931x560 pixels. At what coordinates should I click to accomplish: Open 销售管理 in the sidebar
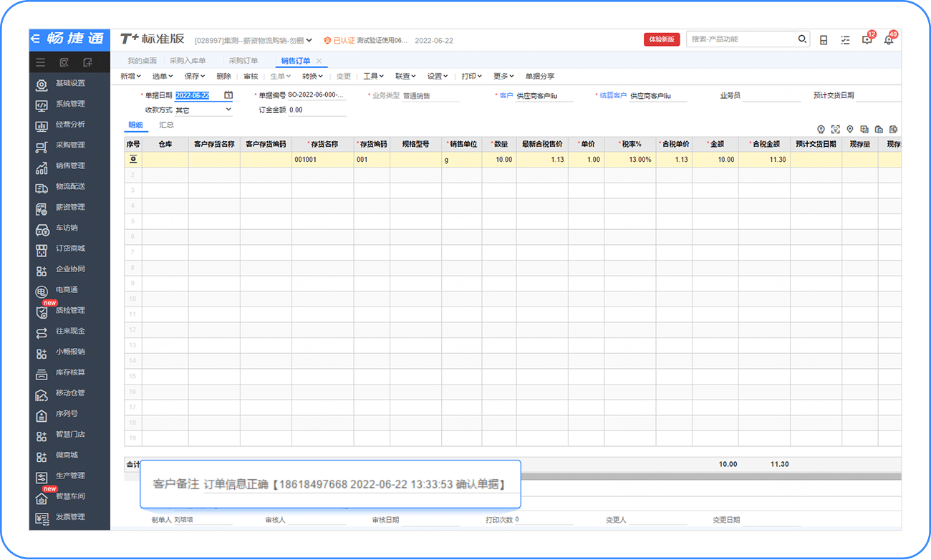(x=70, y=165)
